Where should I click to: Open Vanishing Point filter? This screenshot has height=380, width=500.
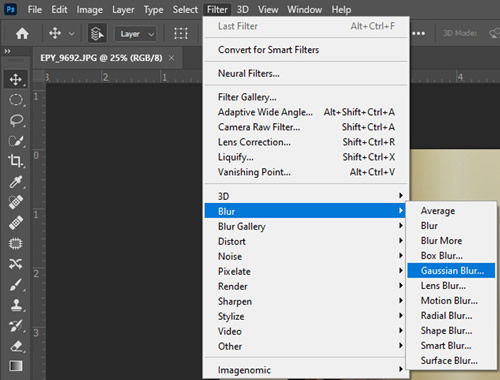[x=306, y=172]
